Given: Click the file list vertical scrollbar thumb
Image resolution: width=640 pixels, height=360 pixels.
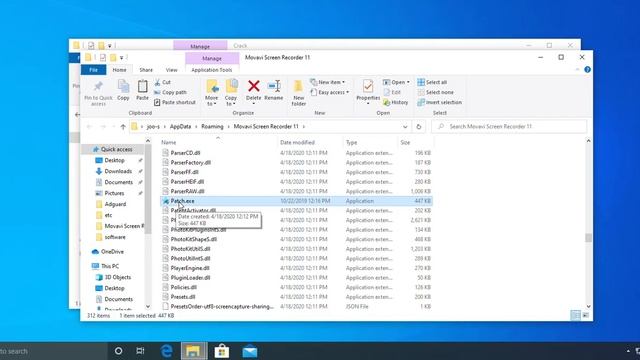Looking at the screenshot, I should pyautogui.click(x=588, y=238).
